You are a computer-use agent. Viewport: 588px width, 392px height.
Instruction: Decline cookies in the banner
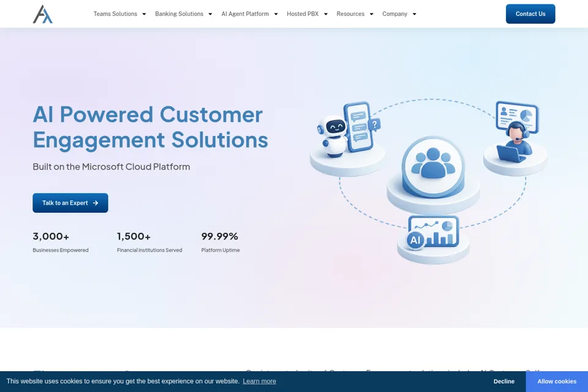click(x=503, y=382)
